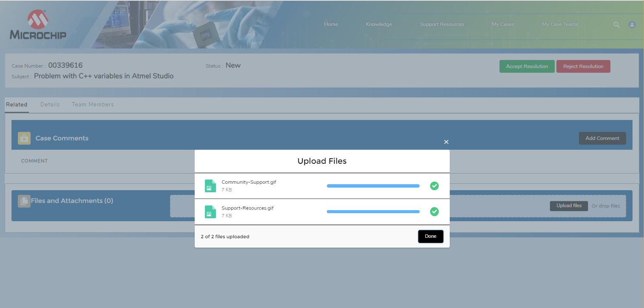644x308 pixels.
Task: Click Reject Resolution button
Action: click(x=583, y=66)
